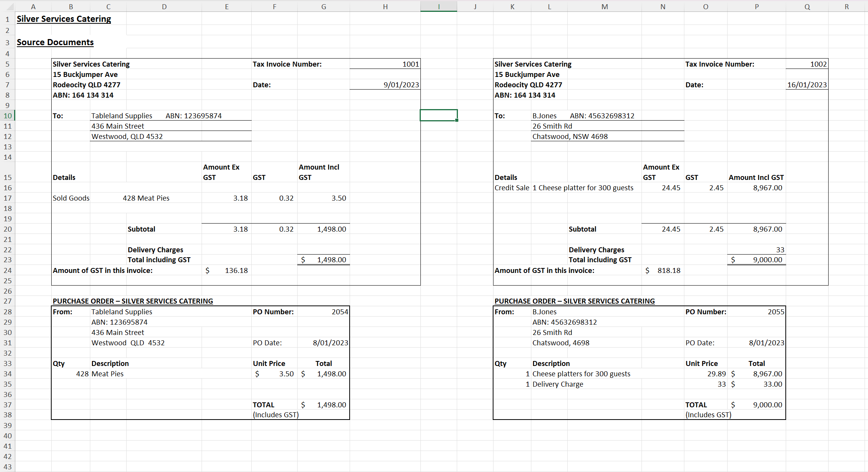
Task: Click the date 9/01/2023 cell
Action: 401,85
